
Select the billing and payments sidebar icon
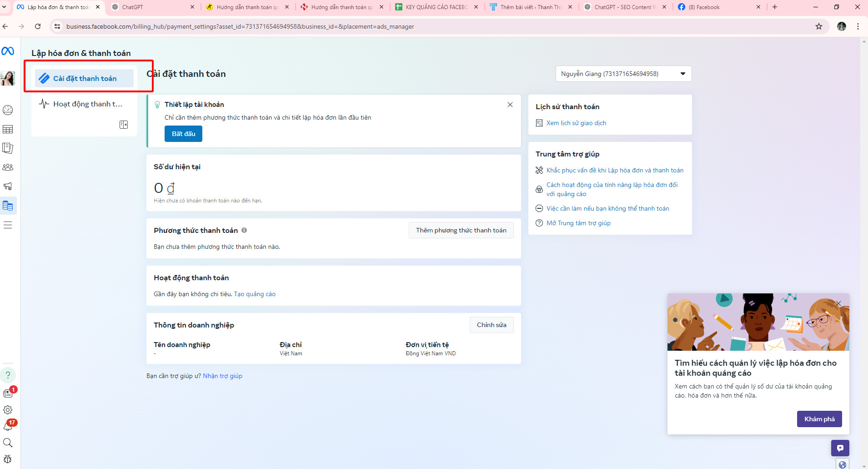click(8, 206)
